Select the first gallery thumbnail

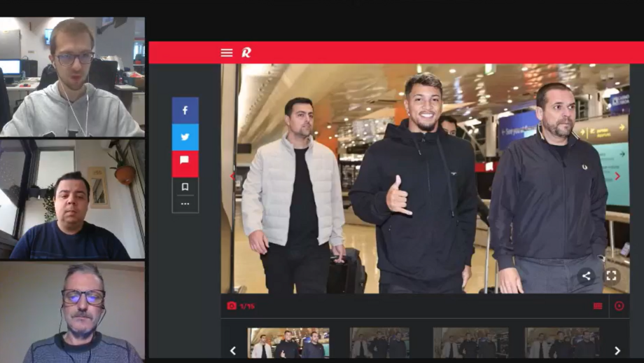288,343
